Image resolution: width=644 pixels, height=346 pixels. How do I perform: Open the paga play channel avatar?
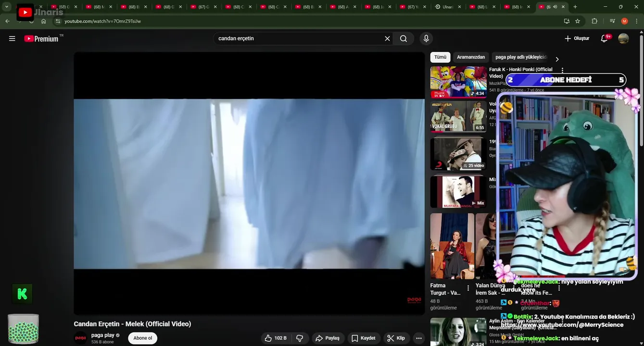coord(81,338)
